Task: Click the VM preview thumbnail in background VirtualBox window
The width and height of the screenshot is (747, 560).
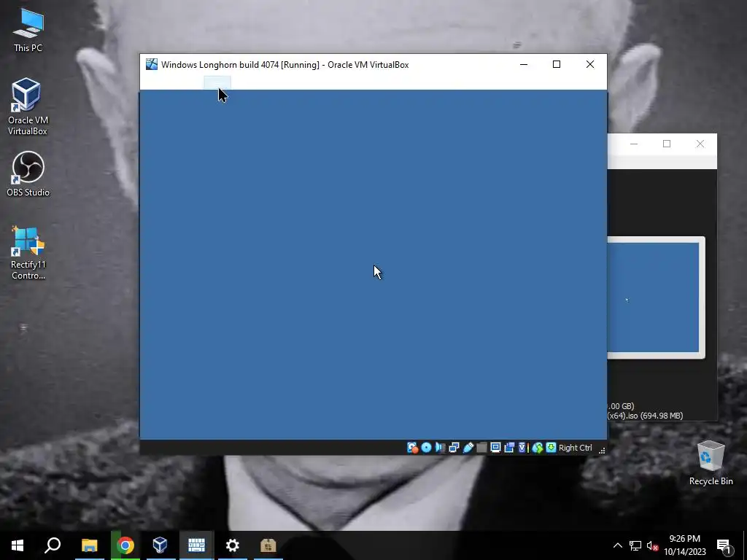Action: [x=653, y=297]
